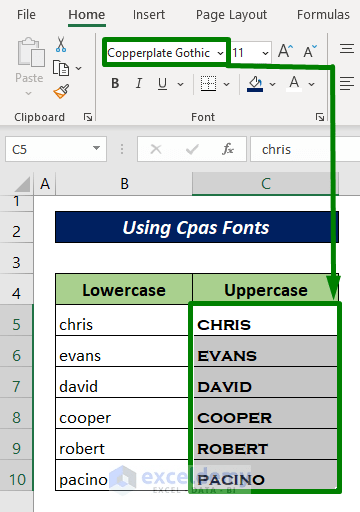Image resolution: width=360 pixels, height=512 pixels.
Task: Confirm entry with the checkmark
Action: pos(192,149)
